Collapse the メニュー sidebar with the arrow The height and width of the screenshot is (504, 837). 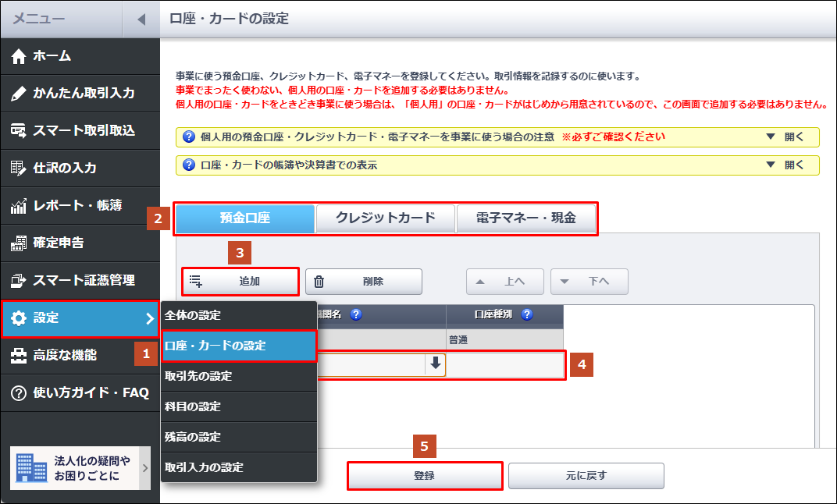pyautogui.click(x=141, y=20)
